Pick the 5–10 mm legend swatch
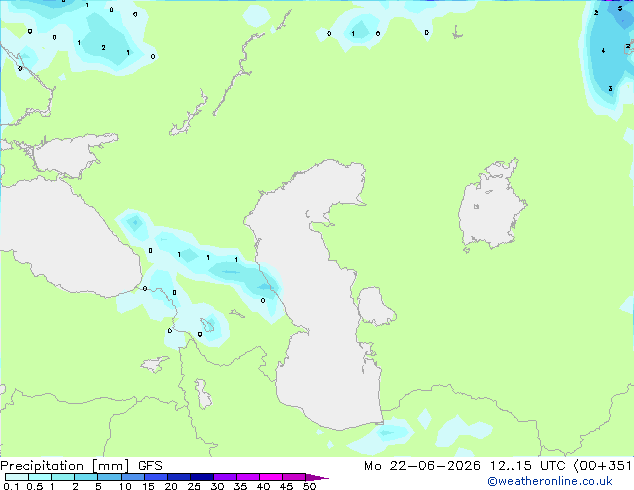The width and height of the screenshot is (634, 490). pyautogui.click(x=109, y=477)
